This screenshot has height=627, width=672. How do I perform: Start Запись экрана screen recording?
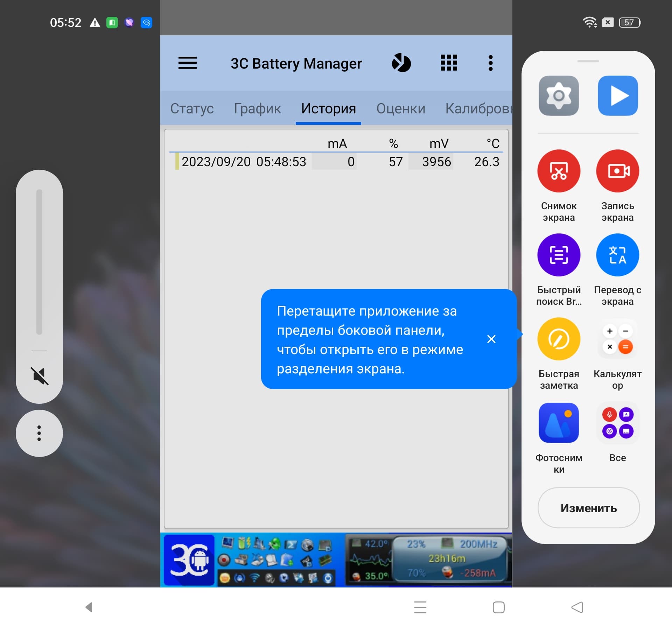click(617, 171)
